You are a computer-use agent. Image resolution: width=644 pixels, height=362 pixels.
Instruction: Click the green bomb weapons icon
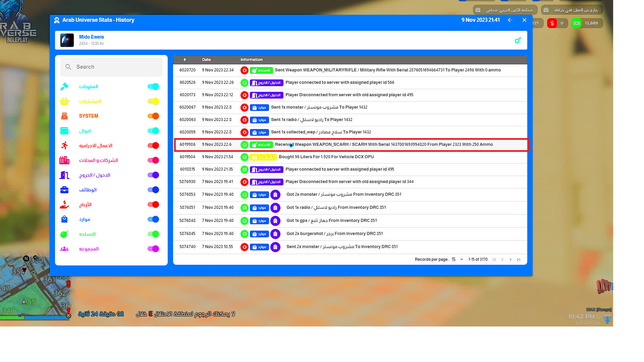[x=64, y=234]
